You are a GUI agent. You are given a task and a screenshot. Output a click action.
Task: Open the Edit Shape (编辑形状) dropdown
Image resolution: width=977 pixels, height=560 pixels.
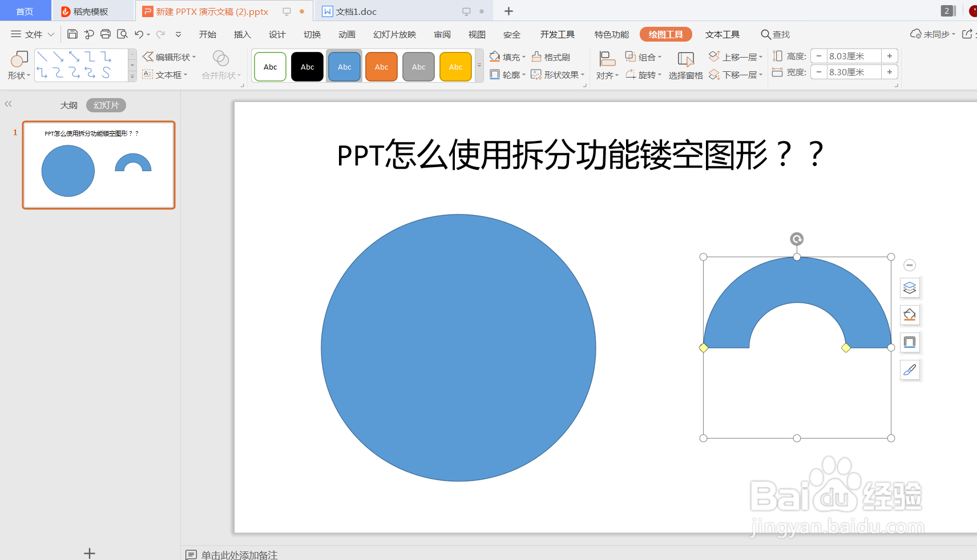click(x=169, y=56)
